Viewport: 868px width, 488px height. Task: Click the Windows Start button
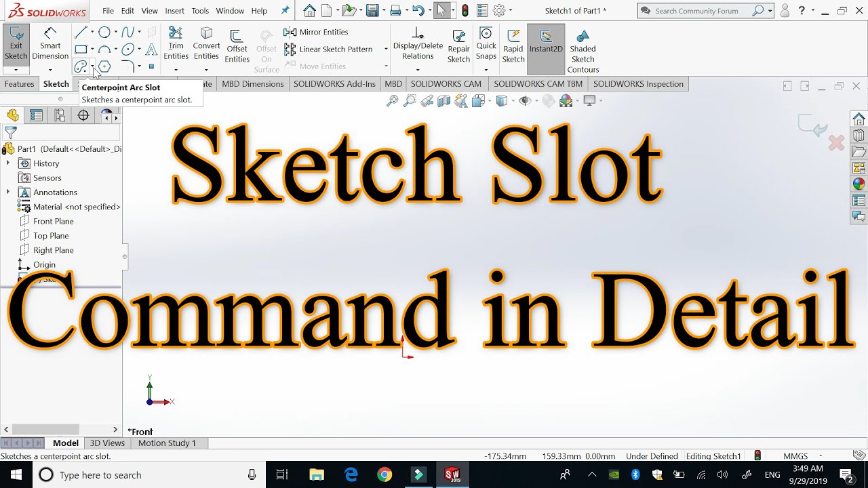click(x=15, y=474)
